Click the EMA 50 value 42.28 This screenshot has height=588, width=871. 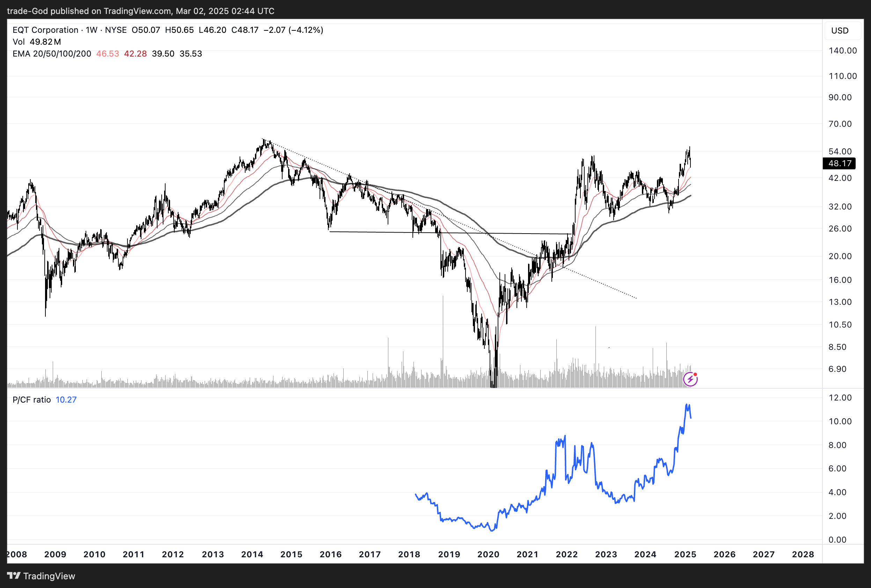pos(135,53)
